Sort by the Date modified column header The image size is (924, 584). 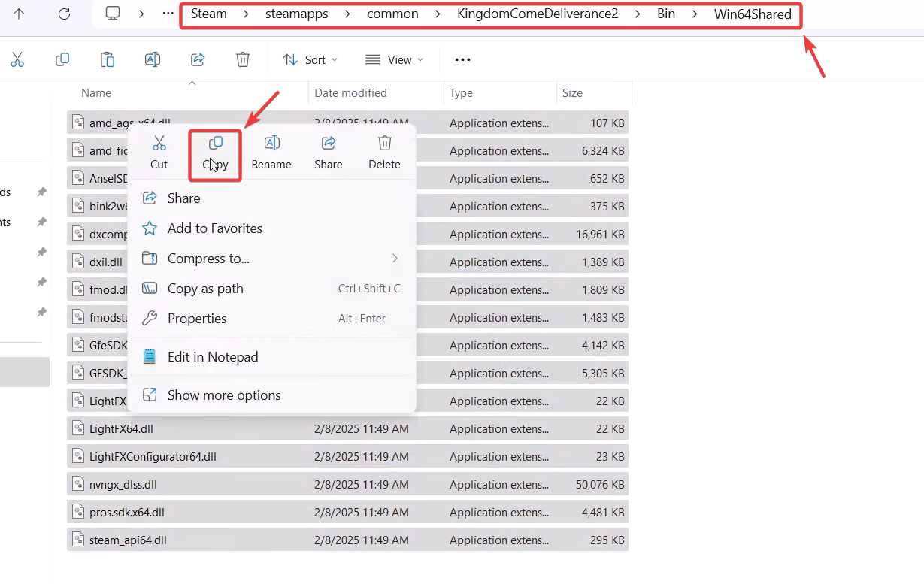pyautogui.click(x=350, y=93)
